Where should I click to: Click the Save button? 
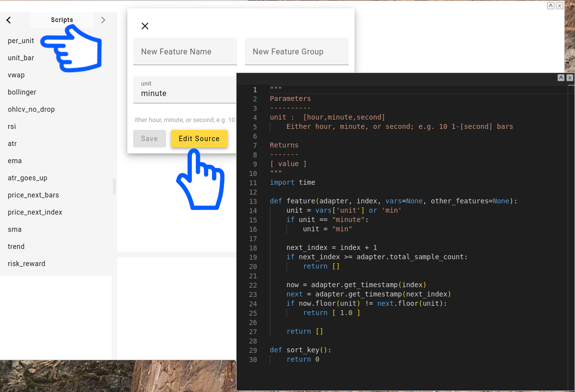149,139
